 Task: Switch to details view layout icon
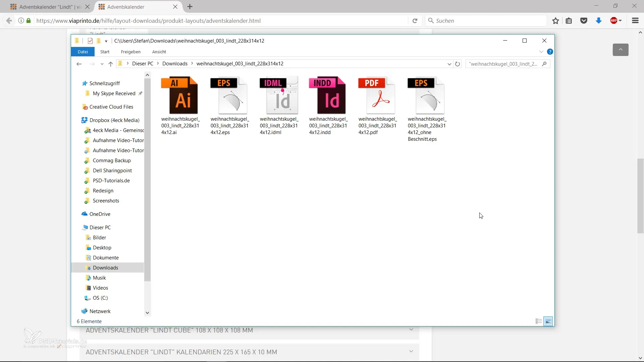point(539,321)
